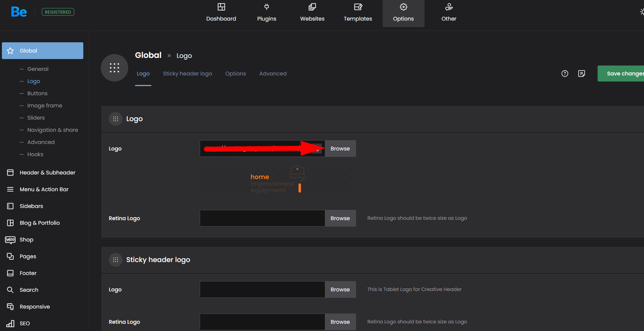The height and width of the screenshot is (331, 644).
Task: Click the Retina Logo input in Logo section
Action: (262, 218)
